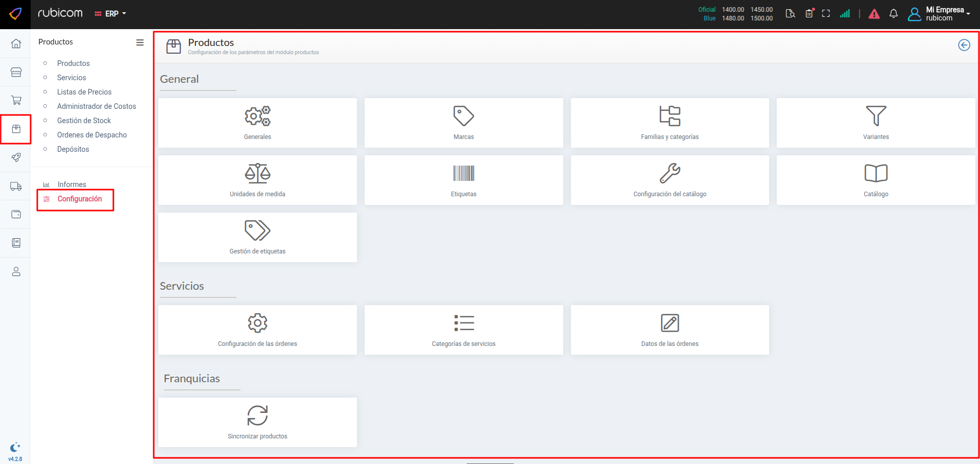
Task: Click the back arrow button
Action: [x=964, y=45]
